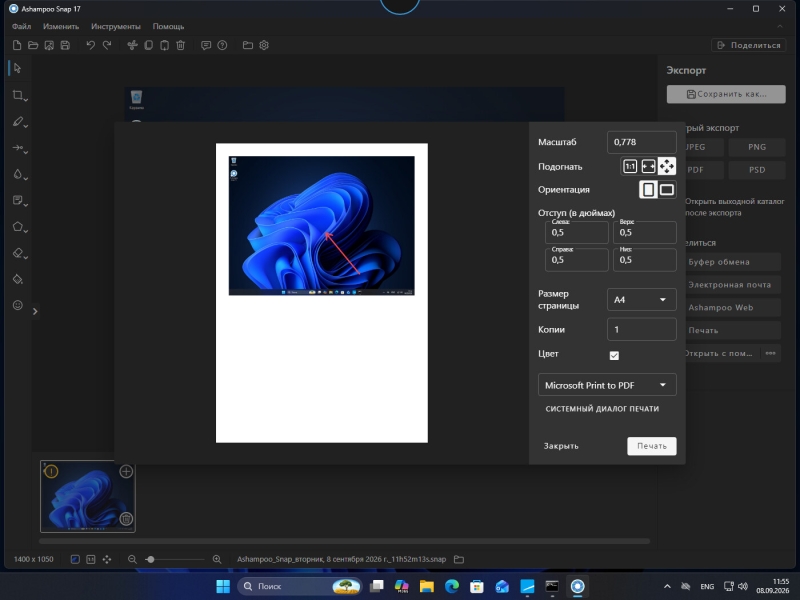
Task: Redo the last action
Action: coord(107,45)
